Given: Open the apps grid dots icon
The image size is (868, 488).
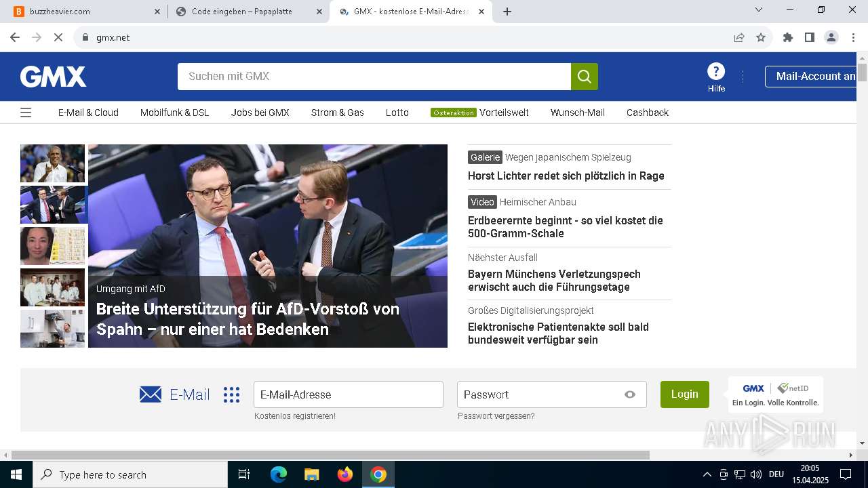Looking at the screenshot, I should pyautogui.click(x=232, y=394).
